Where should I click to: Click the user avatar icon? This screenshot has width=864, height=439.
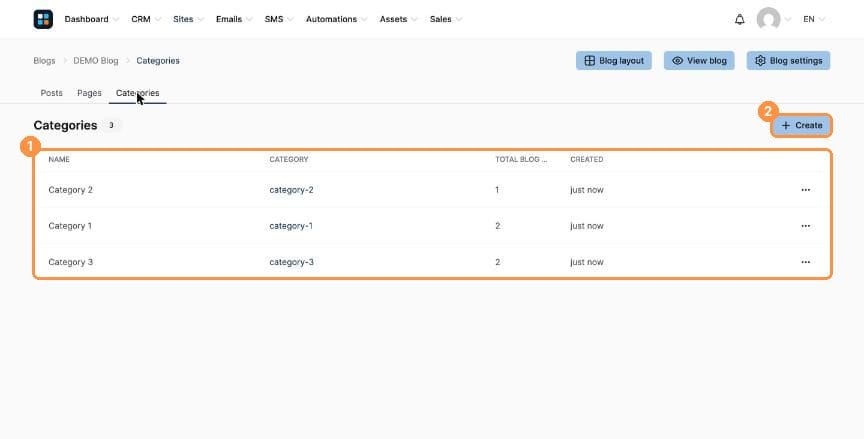tap(768, 19)
